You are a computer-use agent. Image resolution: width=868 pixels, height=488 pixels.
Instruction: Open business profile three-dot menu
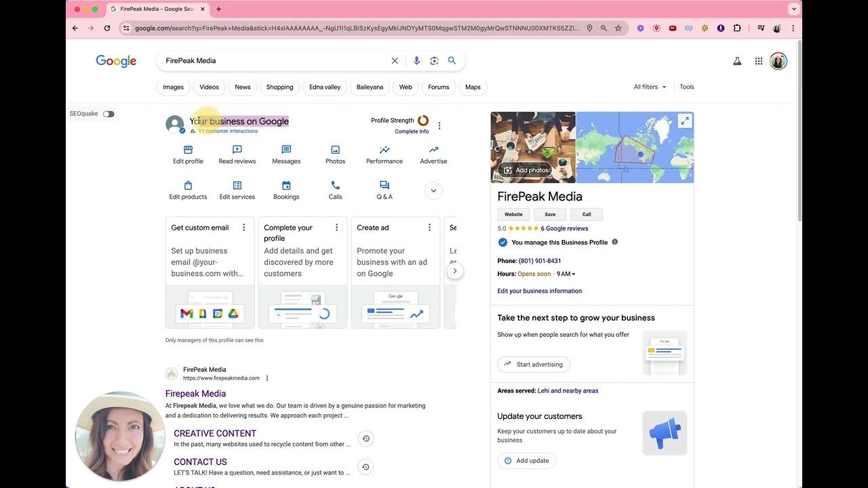(x=439, y=125)
